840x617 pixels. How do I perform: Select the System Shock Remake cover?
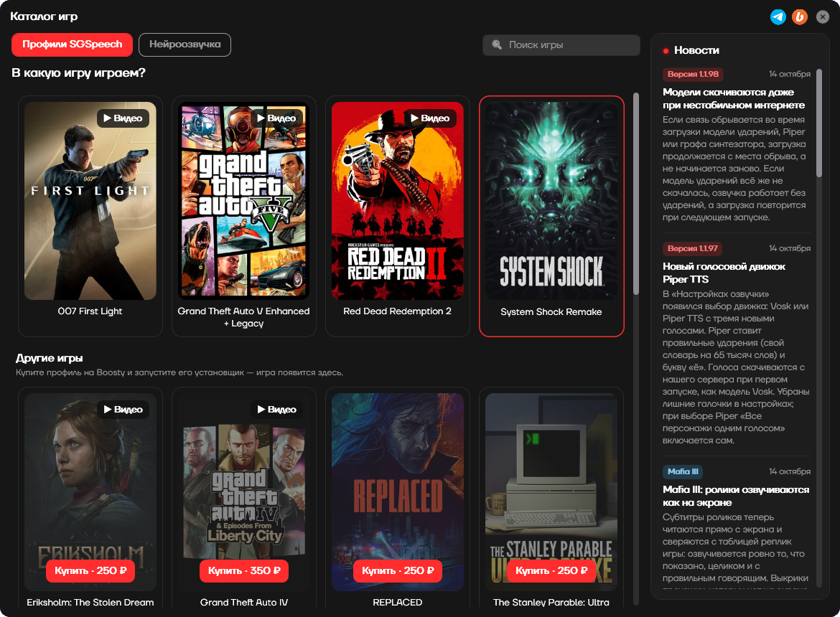[551, 201]
